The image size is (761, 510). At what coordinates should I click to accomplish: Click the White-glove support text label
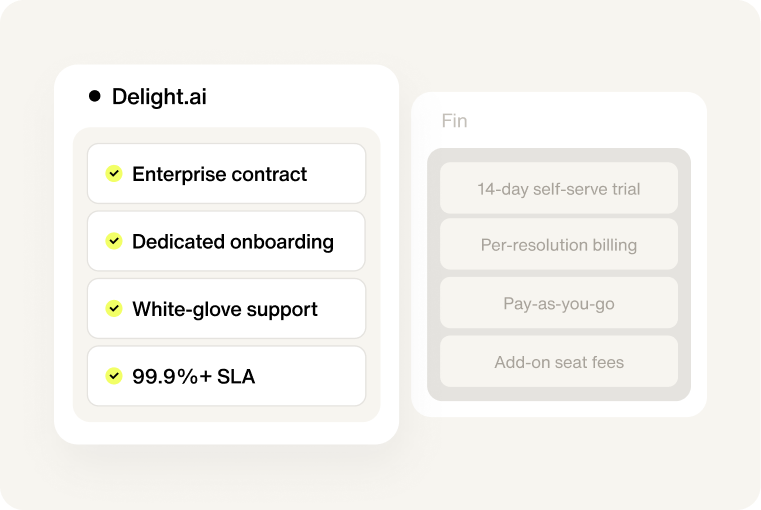tap(225, 309)
